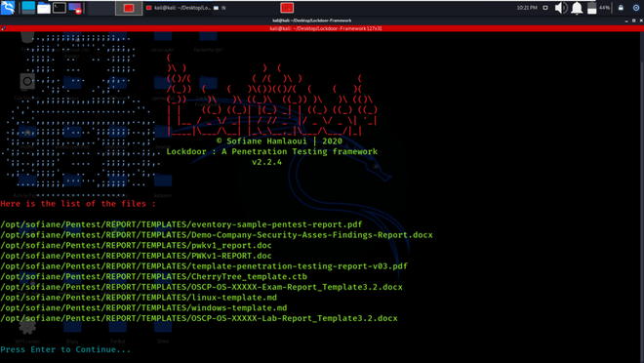Click the PWKv1-REPORT.doc path line
Image resolution: width=644 pixels, height=363 pixels.
point(136,256)
